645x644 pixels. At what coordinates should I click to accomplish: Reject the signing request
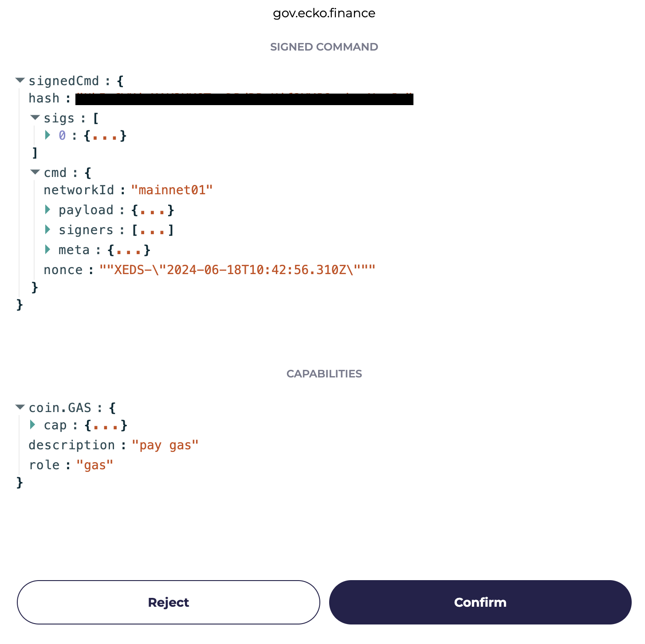[x=169, y=602]
